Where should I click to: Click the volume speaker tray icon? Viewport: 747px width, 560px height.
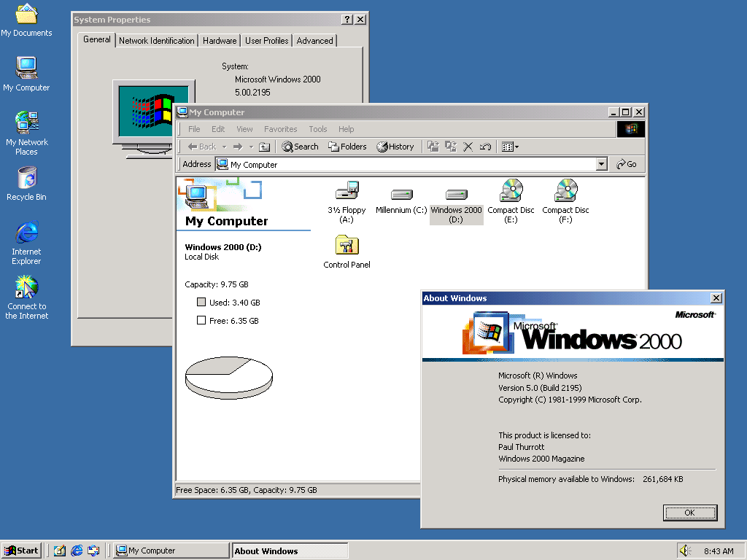684,551
